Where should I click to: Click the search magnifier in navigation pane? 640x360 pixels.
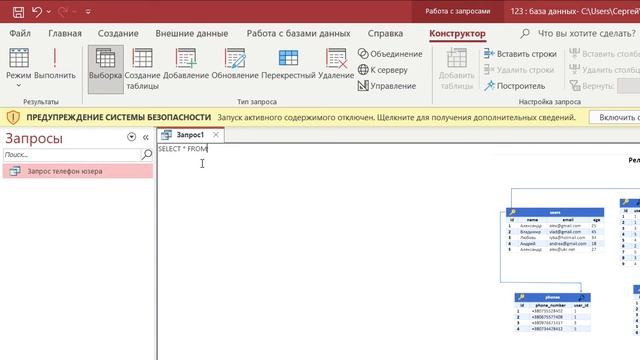pos(147,155)
